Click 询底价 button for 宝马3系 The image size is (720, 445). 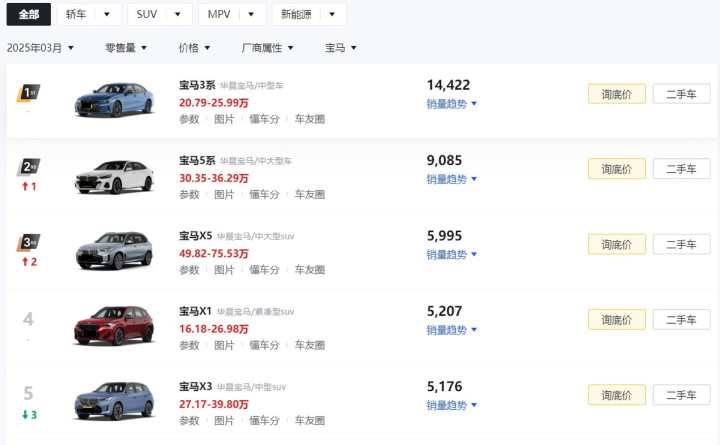(617, 94)
